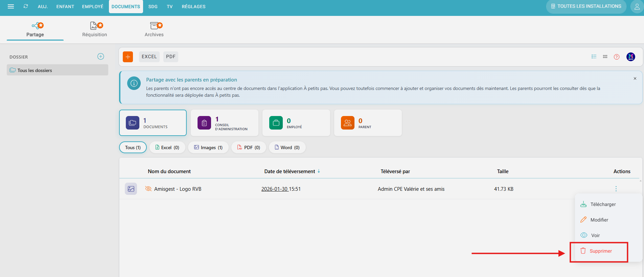The width and height of the screenshot is (644, 277).
Task: Open the hamburger main menu
Action: pos(11,6)
